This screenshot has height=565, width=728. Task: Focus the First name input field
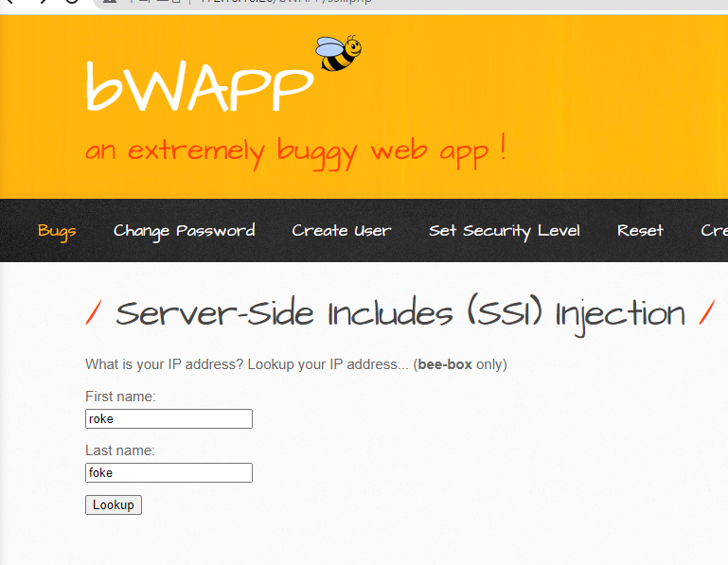coord(169,418)
